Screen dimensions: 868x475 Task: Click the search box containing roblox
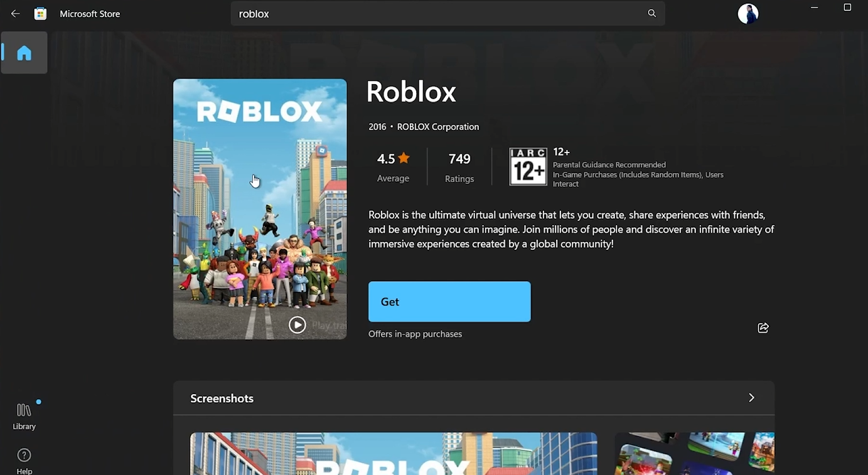coord(448,14)
